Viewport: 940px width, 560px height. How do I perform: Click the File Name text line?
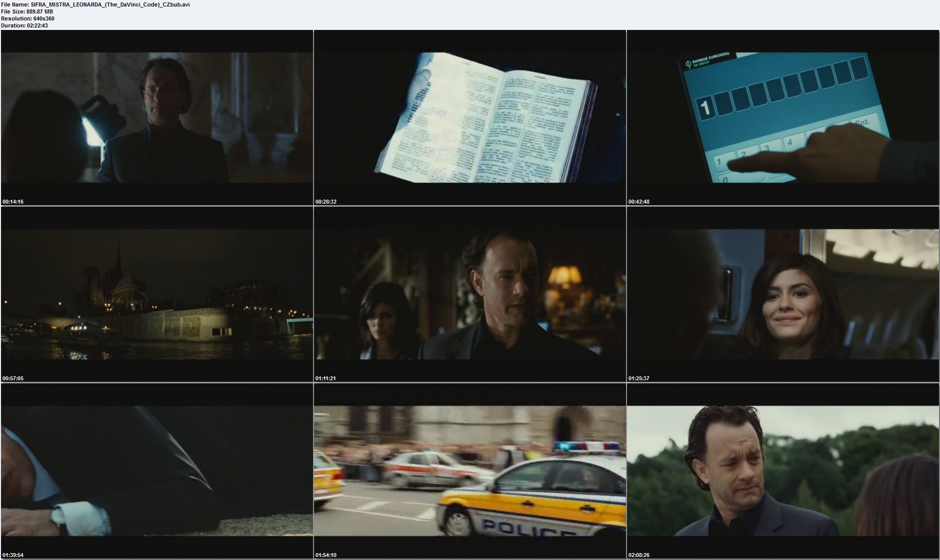pyautogui.click(x=95, y=4)
